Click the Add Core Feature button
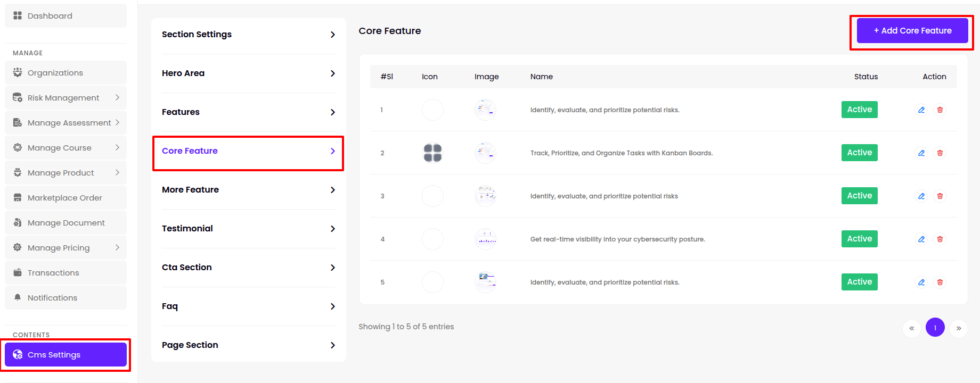 (x=912, y=31)
